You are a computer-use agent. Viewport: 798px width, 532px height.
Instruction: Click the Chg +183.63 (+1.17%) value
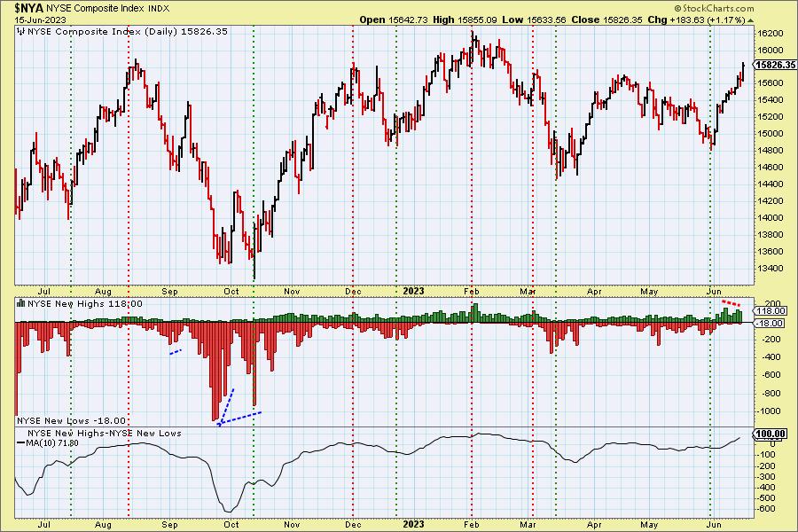pos(708,20)
